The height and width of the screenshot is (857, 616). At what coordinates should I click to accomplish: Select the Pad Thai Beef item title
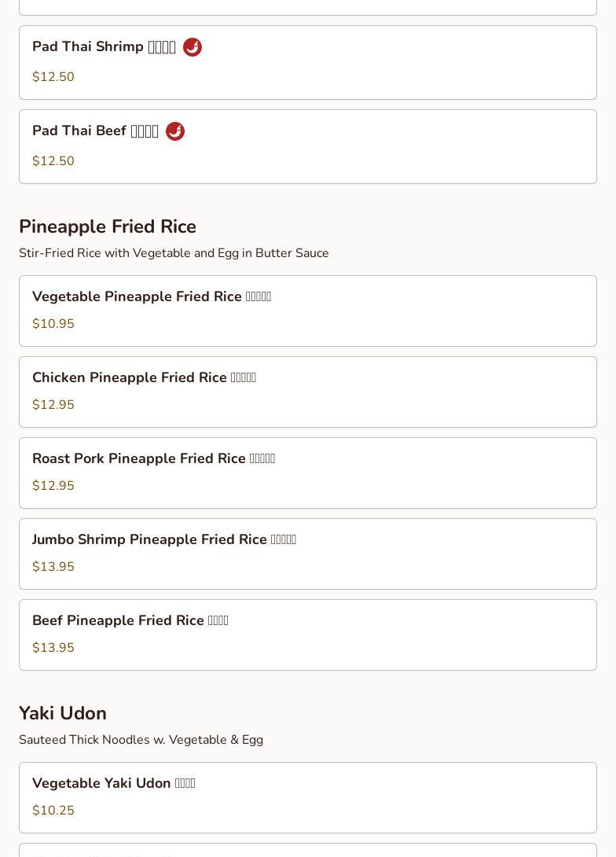(95, 131)
